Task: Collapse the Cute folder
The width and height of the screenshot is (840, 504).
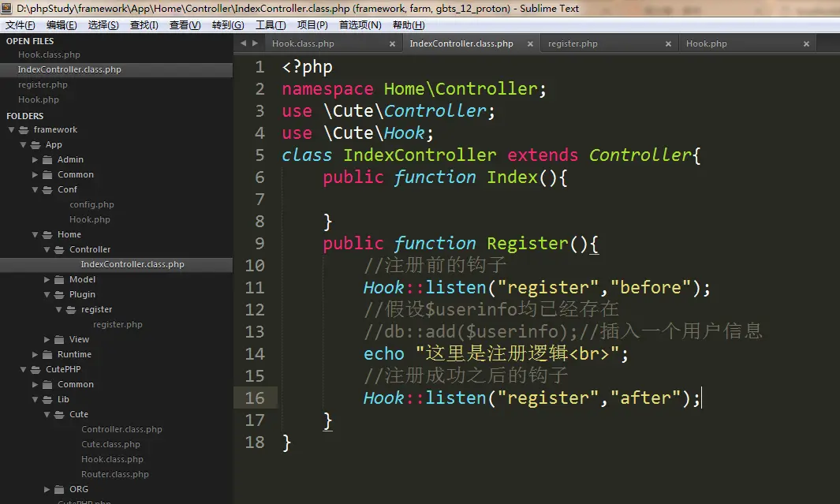Action: (x=47, y=415)
